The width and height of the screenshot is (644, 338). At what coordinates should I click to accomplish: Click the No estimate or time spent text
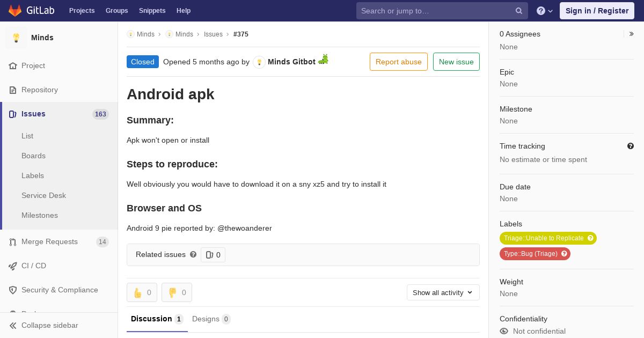543,160
